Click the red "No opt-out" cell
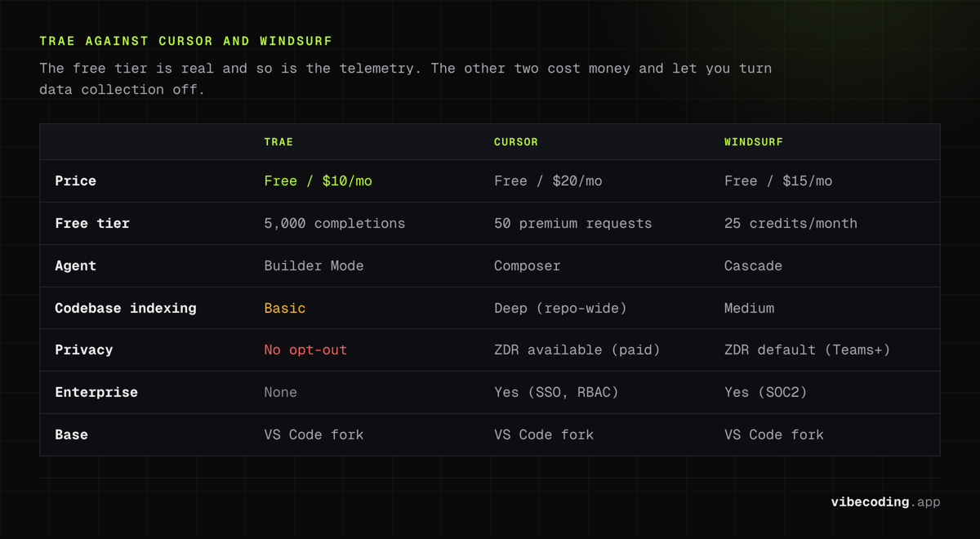Screen dimensions: 980x539 (305, 350)
